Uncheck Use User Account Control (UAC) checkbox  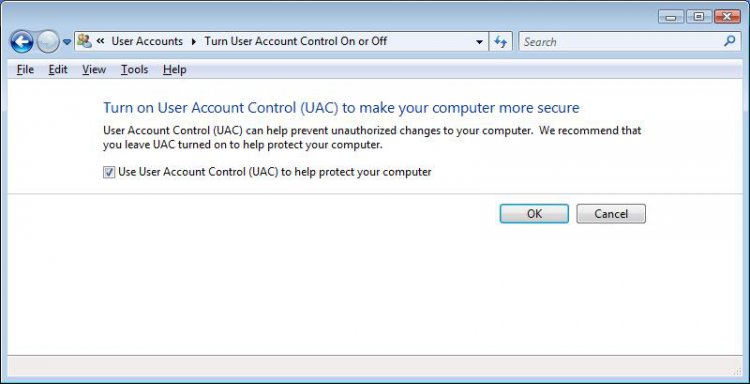point(109,172)
